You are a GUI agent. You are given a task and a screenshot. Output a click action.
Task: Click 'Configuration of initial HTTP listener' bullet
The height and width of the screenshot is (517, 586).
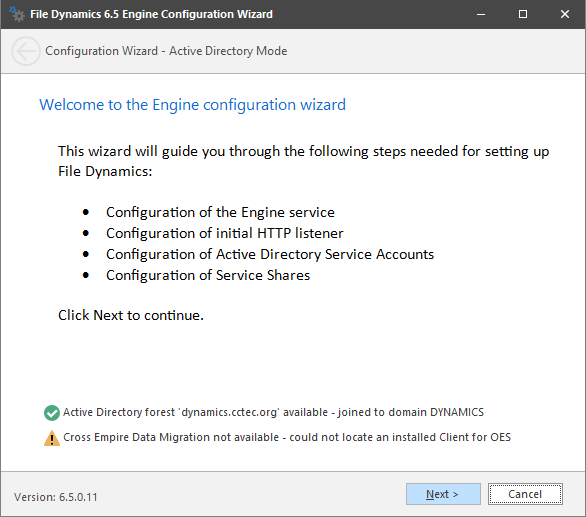[225, 233]
